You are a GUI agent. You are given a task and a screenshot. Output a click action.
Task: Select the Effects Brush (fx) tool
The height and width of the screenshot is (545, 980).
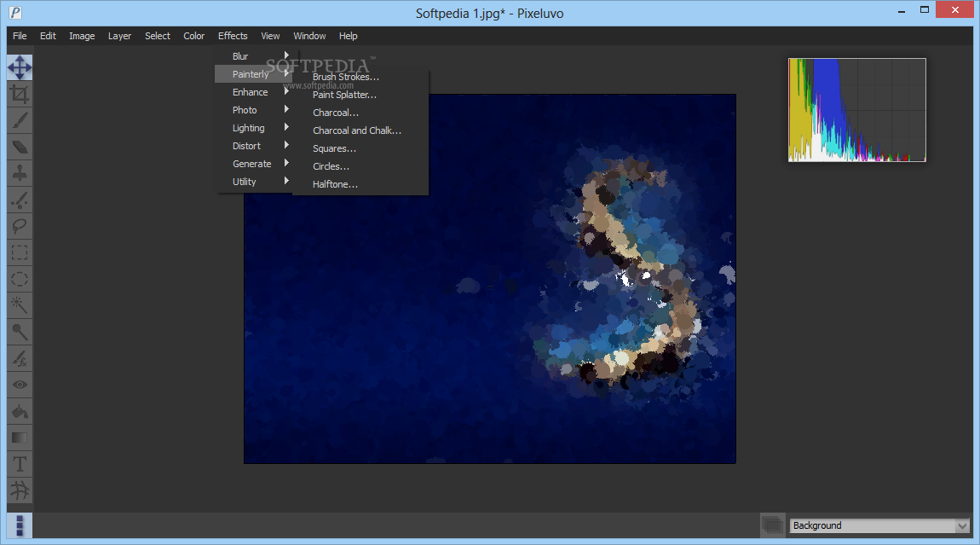pyautogui.click(x=20, y=358)
